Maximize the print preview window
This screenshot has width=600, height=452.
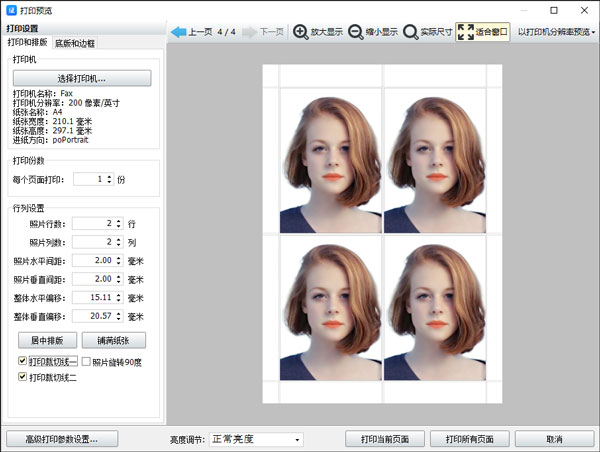(x=554, y=10)
